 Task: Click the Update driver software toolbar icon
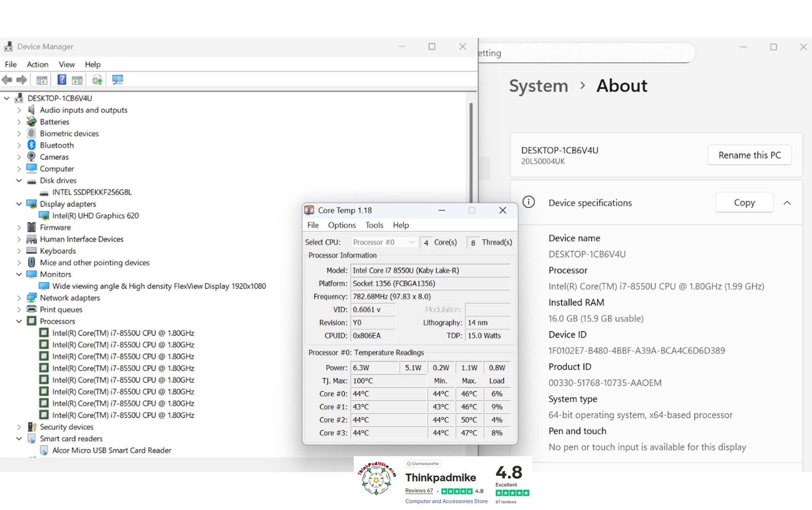pyautogui.click(x=97, y=80)
